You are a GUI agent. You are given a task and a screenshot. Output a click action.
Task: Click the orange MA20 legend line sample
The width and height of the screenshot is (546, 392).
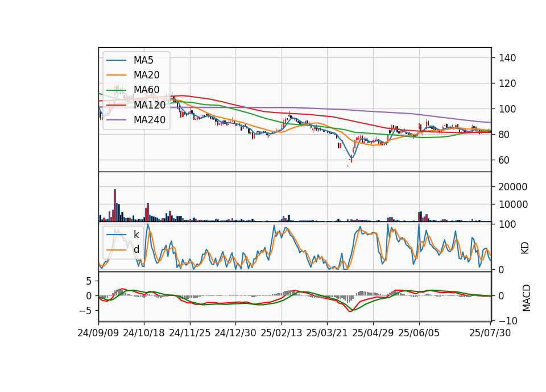point(116,75)
